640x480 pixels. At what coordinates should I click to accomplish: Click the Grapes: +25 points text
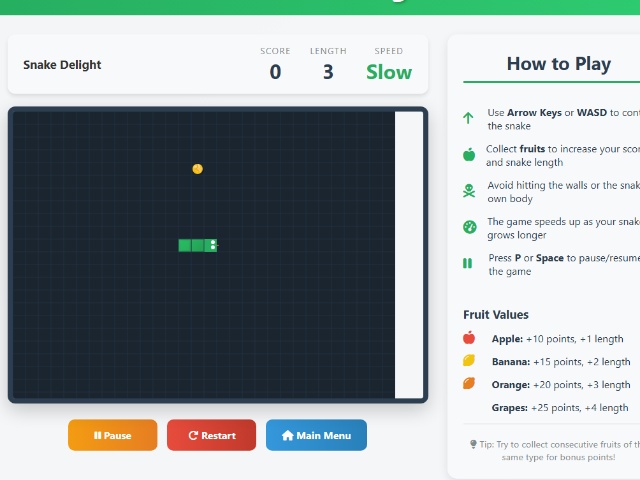[560, 407]
